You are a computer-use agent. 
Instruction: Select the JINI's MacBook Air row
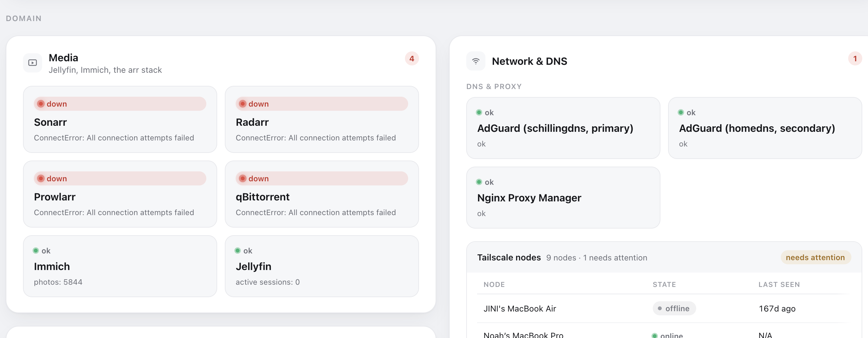pyautogui.click(x=664, y=309)
